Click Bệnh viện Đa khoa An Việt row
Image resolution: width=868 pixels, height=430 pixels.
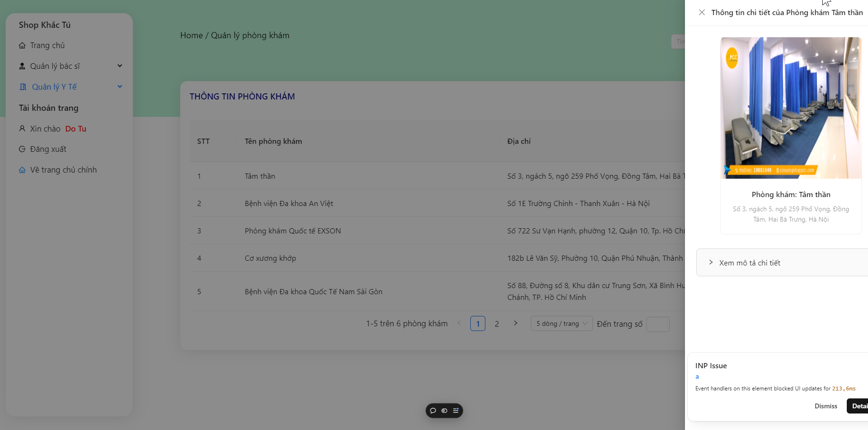coord(437,203)
